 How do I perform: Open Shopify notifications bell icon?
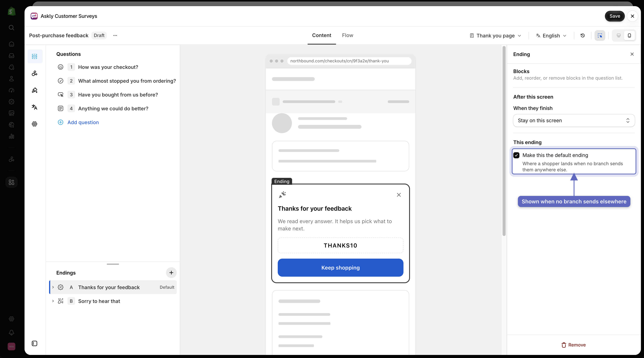pyautogui.click(x=11, y=332)
